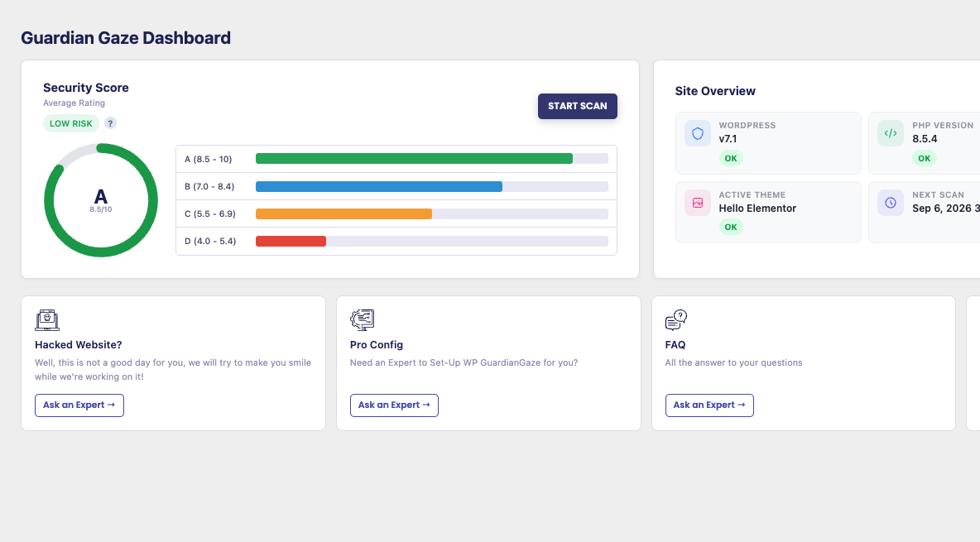
Task: Click the WordPress shield icon
Action: 698,133
